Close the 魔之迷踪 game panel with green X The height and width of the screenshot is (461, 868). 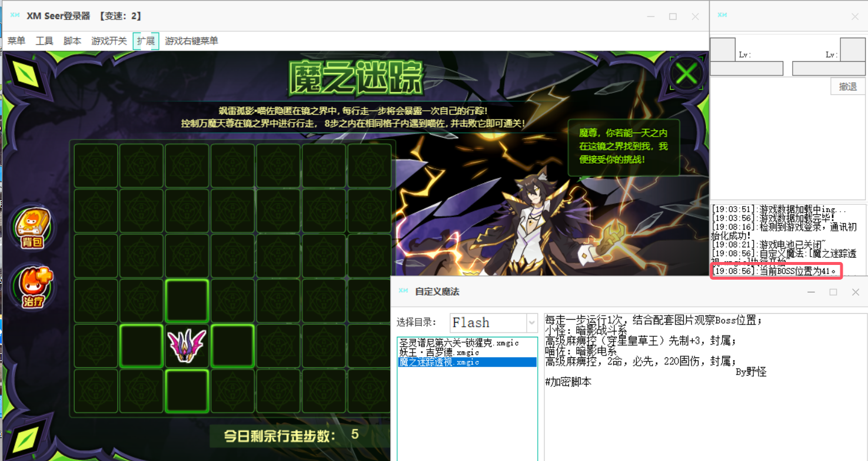click(x=686, y=74)
